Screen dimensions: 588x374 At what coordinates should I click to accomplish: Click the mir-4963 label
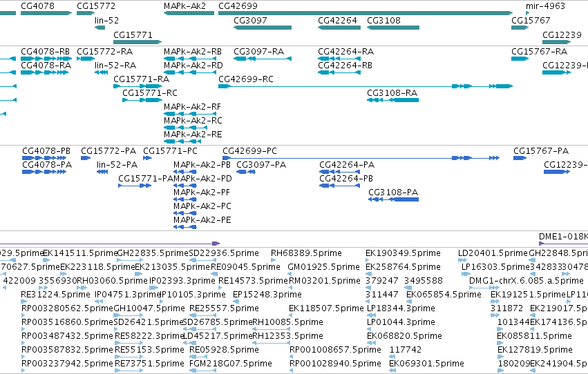545,6
